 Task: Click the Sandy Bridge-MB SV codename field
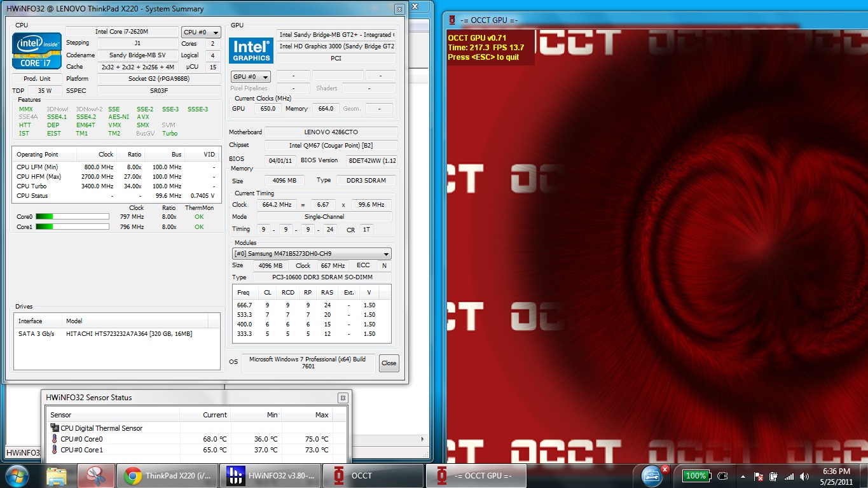136,55
